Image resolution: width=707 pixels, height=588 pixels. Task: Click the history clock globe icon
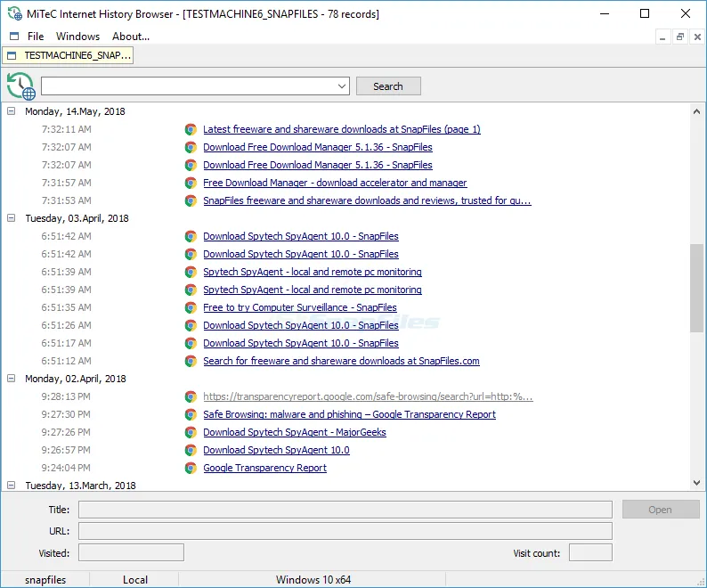[20, 86]
